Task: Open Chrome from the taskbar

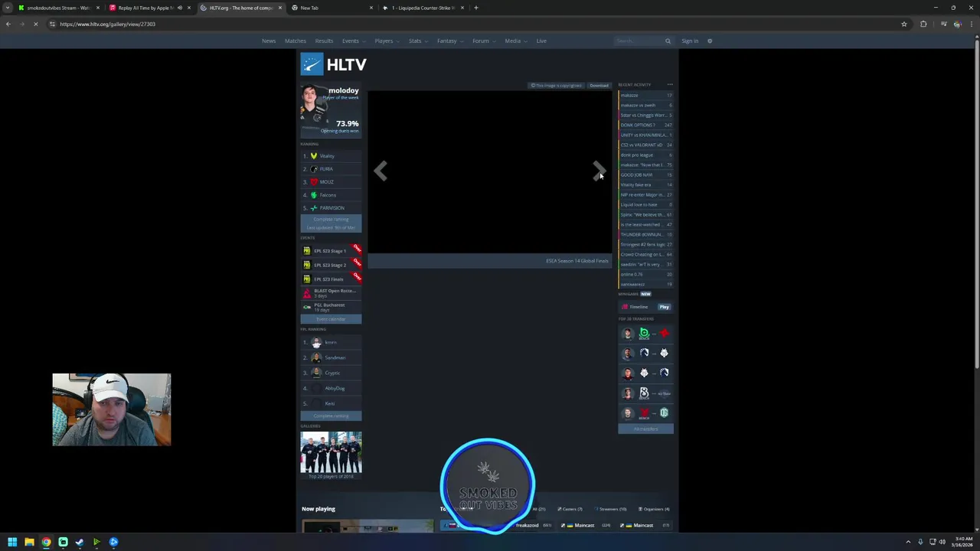Action: click(x=46, y=542)
